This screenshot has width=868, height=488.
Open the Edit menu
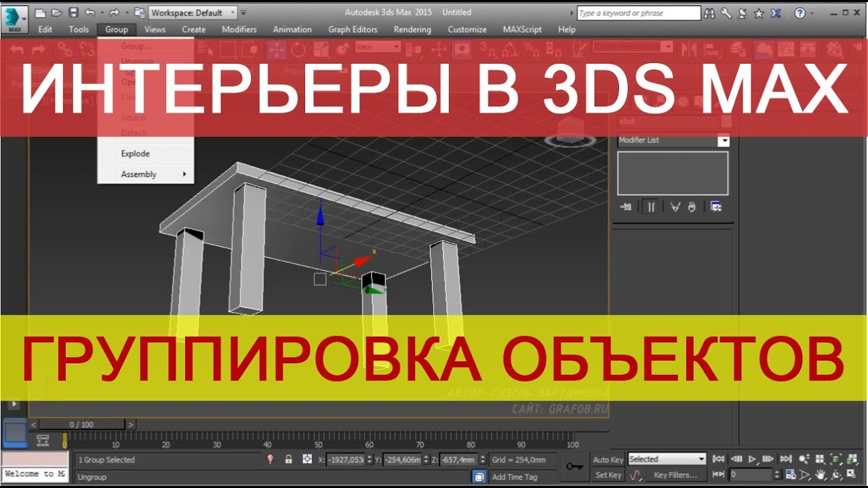tap(45, 29)
